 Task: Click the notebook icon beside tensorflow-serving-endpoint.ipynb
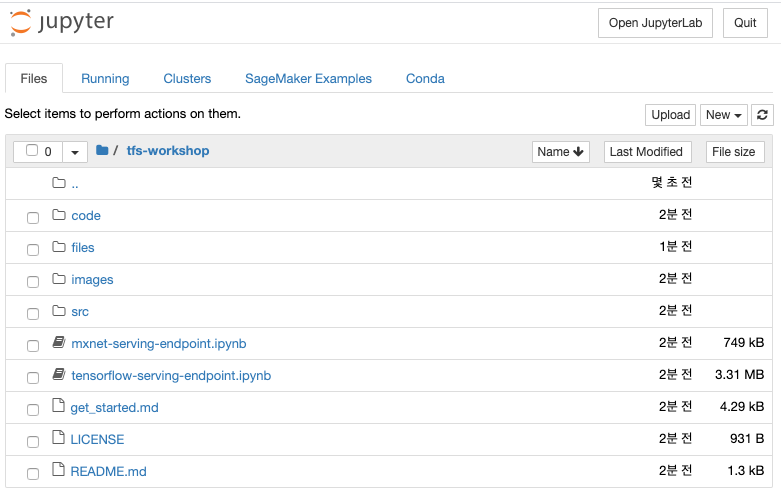[x=59, y=374]
